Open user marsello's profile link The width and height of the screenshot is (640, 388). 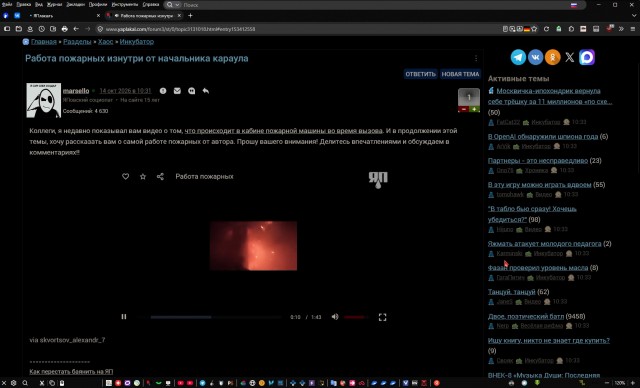click(76, 91)
